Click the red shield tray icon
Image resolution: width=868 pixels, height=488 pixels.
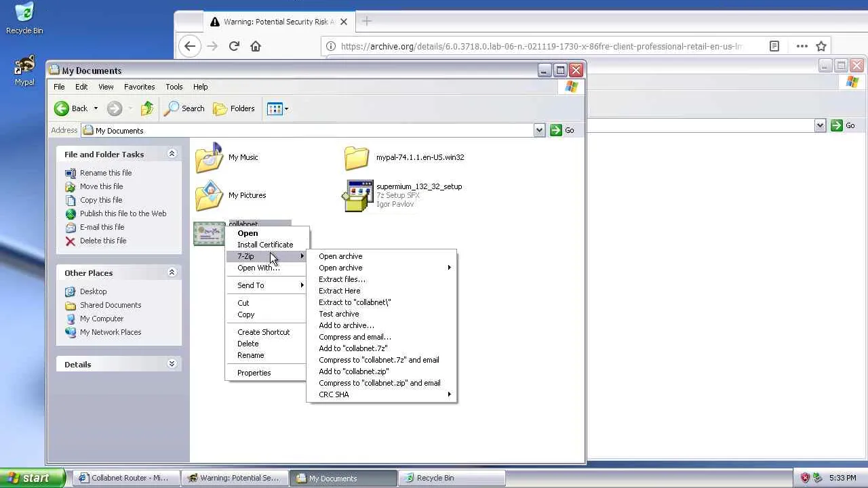pos(805,478)
